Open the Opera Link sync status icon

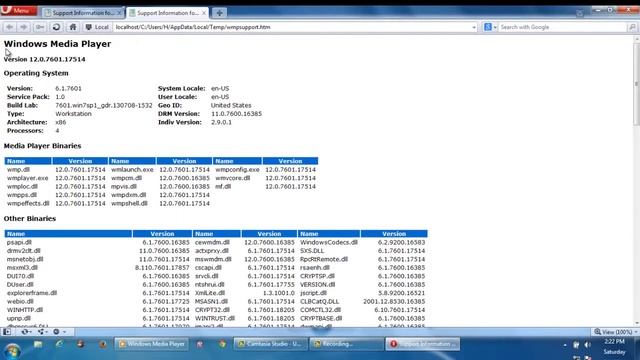pyautogui.click(x=26, y=332)
